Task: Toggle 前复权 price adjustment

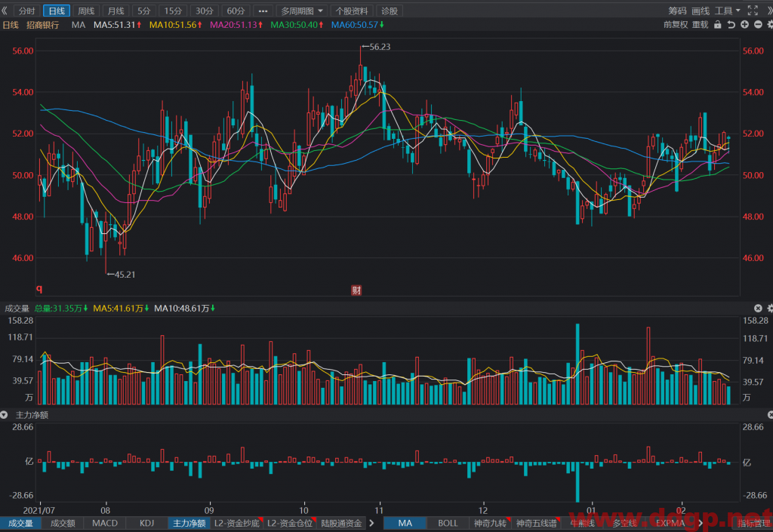Action: 676,25
